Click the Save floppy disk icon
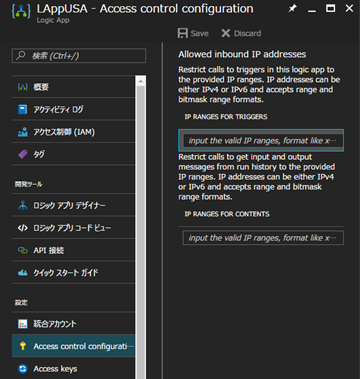 click(x=183, y=33)
